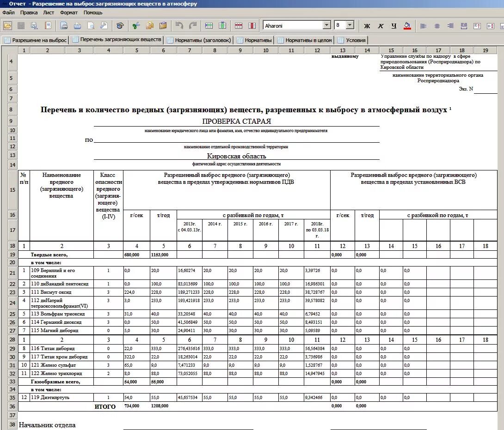Viewport: 504px width, 430px height.
Task: Click the notebook document icon in toolbar
Action: click(48, 26)
